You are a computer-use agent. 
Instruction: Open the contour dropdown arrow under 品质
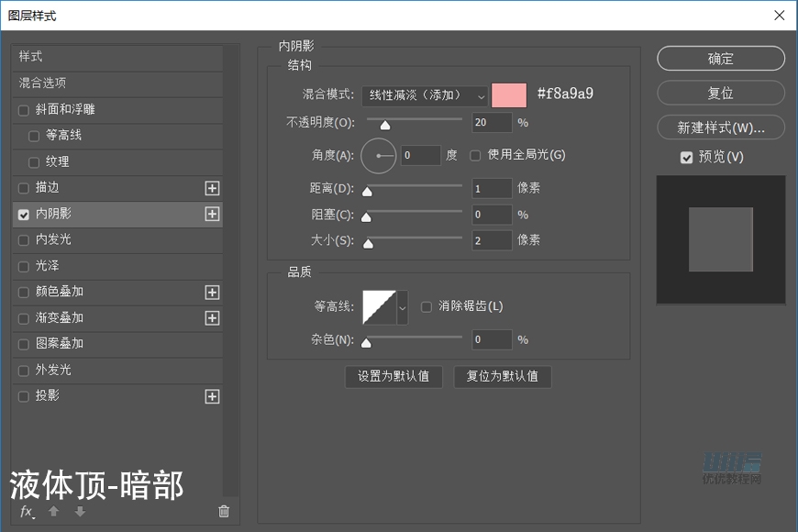tap(402, 307)
